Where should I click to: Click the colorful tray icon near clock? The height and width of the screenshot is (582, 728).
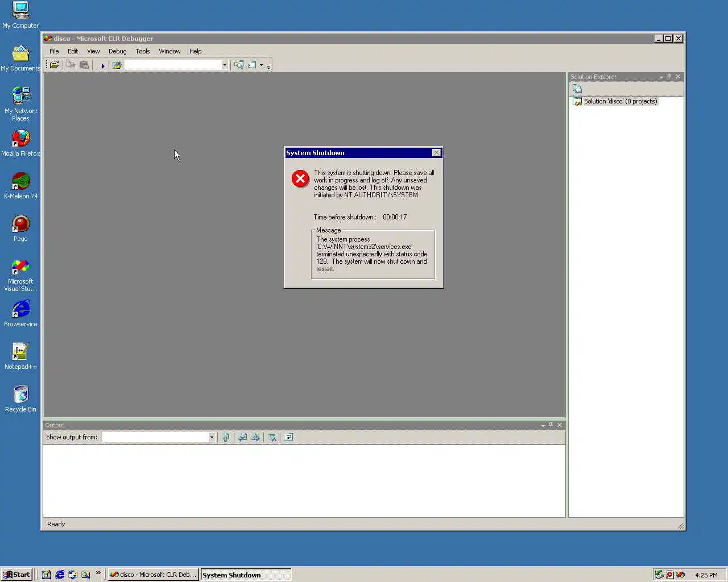point(680,575)
